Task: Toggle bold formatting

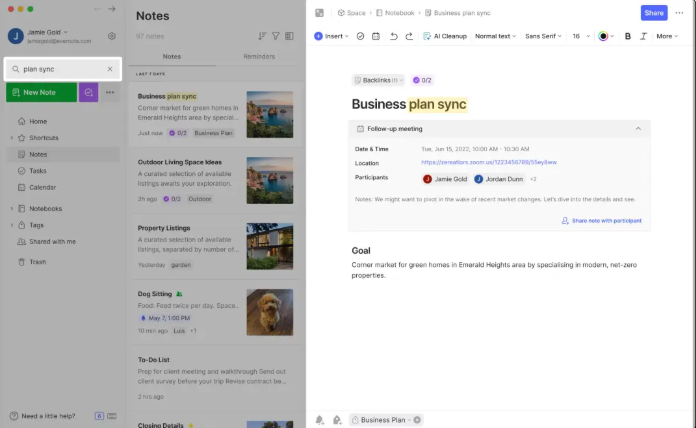Action: click(x=628, y=36)
